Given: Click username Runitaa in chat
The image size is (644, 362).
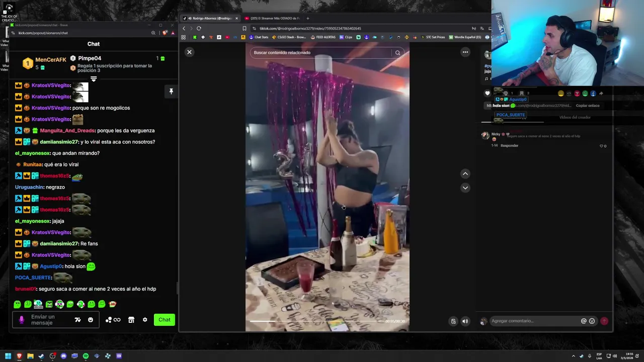Looking at the screenshot, I should [x=33, y=164].
